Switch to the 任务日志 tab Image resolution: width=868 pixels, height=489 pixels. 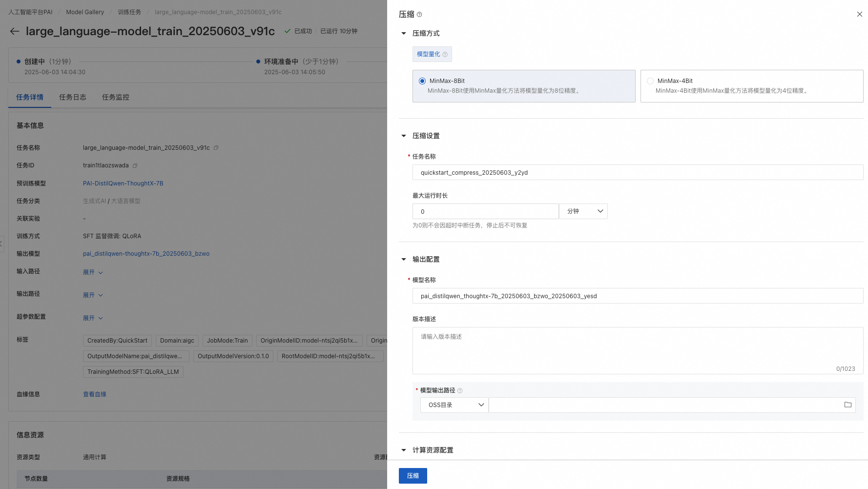tap(73, 97)
